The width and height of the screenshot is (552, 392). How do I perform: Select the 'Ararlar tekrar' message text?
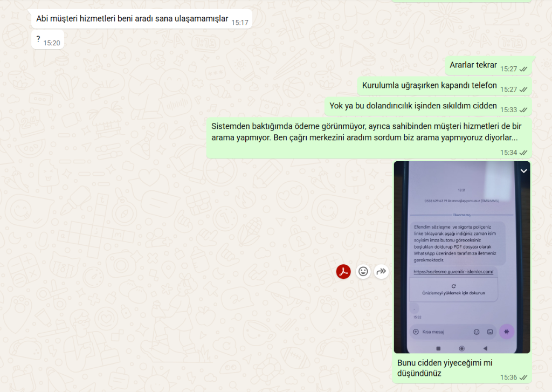point(473,65)
